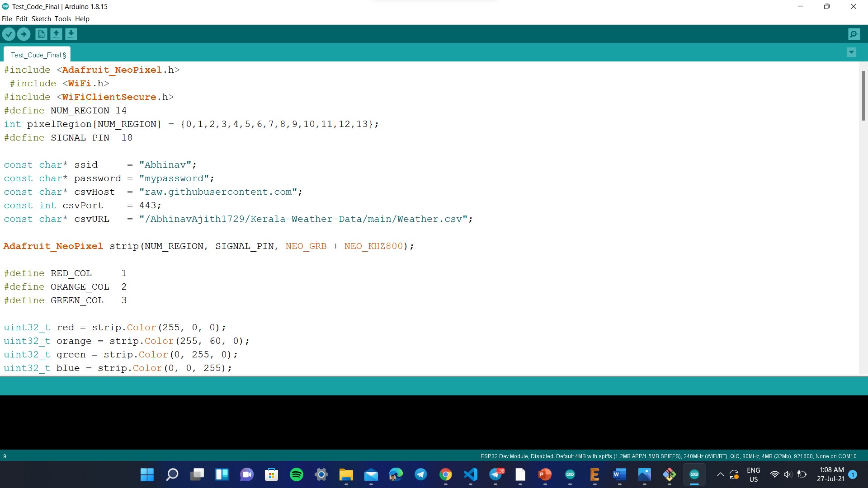868x488 pixels.
Task: Click on WiFiClientSecure in the include line
Action: [109, 97]
